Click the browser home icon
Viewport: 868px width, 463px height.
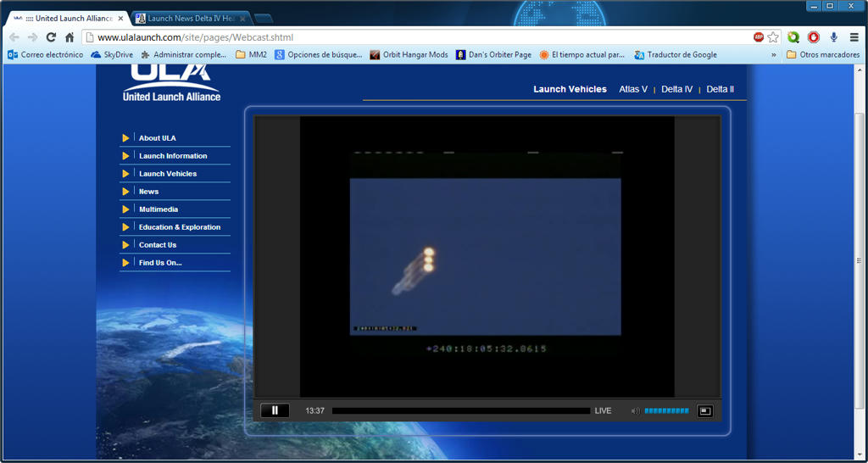click(70, 37)
